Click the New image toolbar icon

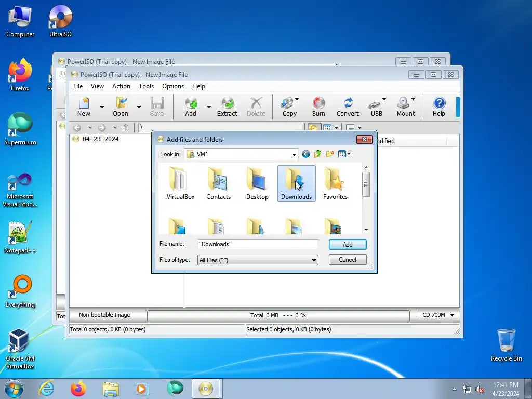(x=84, y=107)
